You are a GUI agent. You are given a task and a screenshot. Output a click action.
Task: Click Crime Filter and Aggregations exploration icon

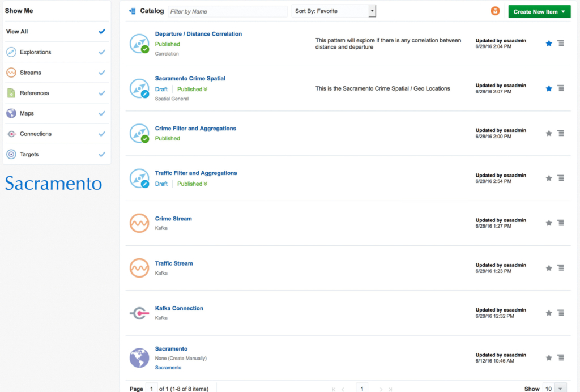pos(139,133)
